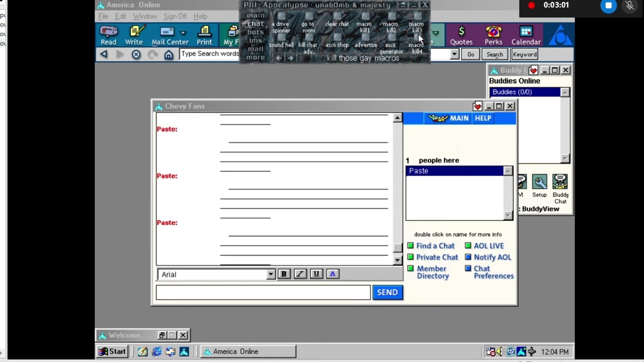644x362 pixels.
Task: Open the Windows Start button
Action: coord(112,351)
